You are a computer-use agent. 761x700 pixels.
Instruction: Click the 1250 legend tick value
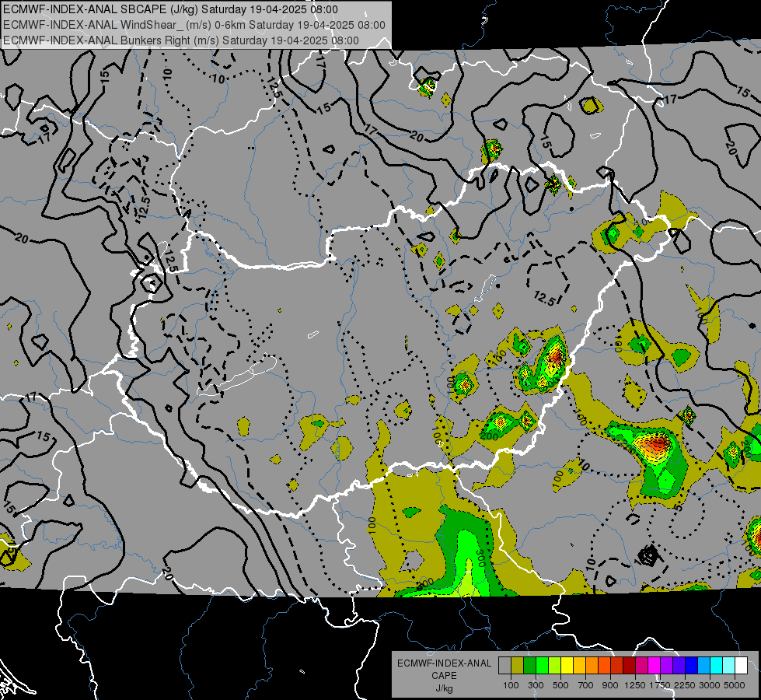(x=635, y=685)
